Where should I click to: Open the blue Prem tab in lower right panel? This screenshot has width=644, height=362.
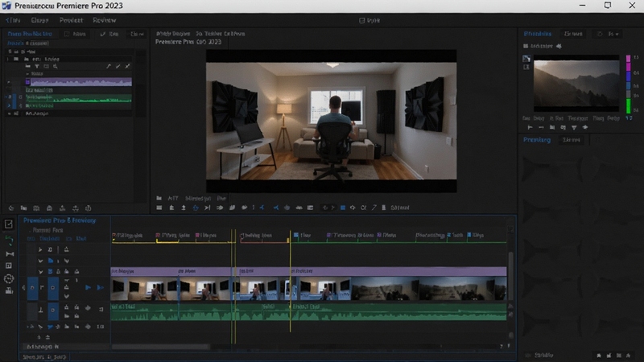[537, 140]
